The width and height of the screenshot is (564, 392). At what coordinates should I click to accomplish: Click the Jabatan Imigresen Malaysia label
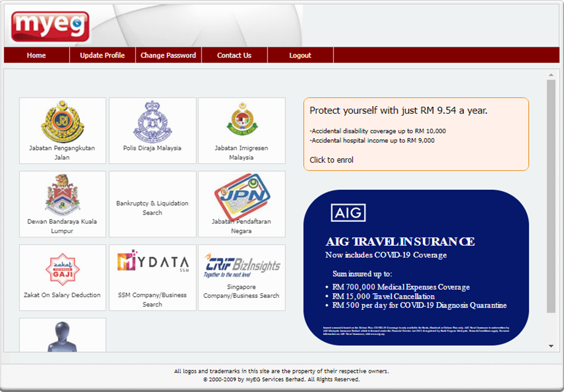pos(242,153)
